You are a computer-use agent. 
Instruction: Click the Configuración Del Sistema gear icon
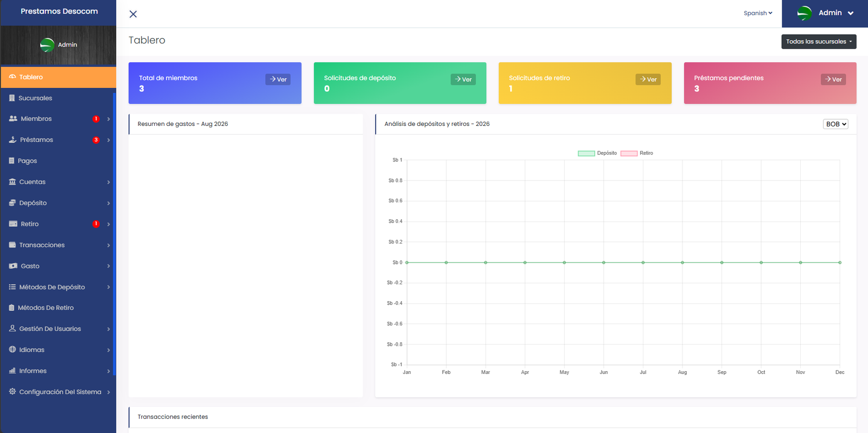point(12,391)
